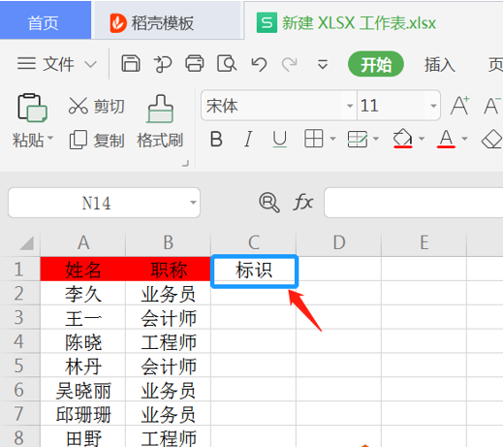This screenshot has width=504, height=447.
Task: Click inside the formula bar
Action: 414,203
